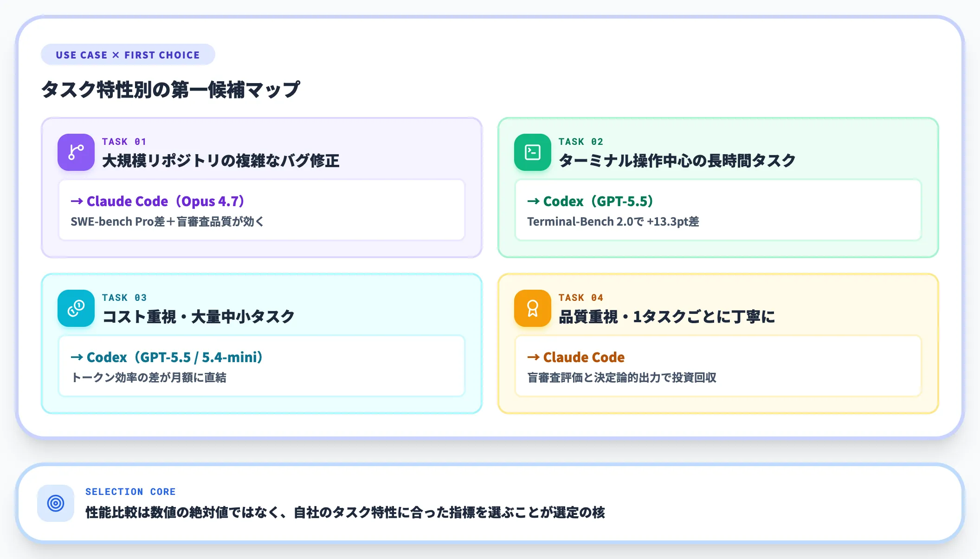980x559 pixels.
Task: Click the SELECTION CORE label
Action: [130, 492]
